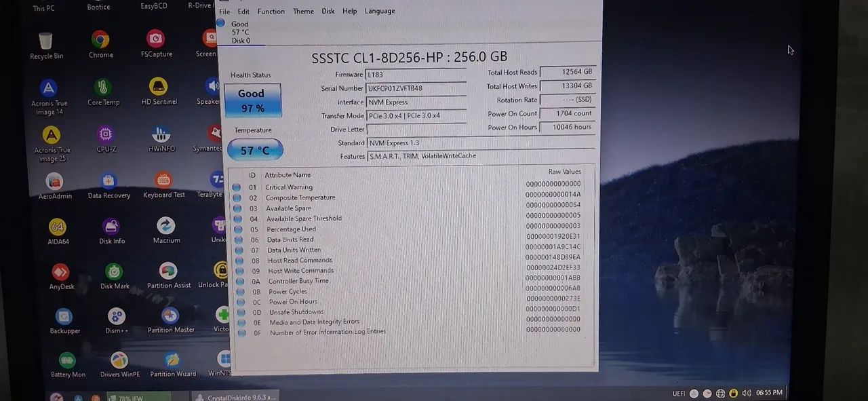868x401 pixels.
Task: Click the Features field with S.M.A.R.T., TRIM
Action: 481,156
